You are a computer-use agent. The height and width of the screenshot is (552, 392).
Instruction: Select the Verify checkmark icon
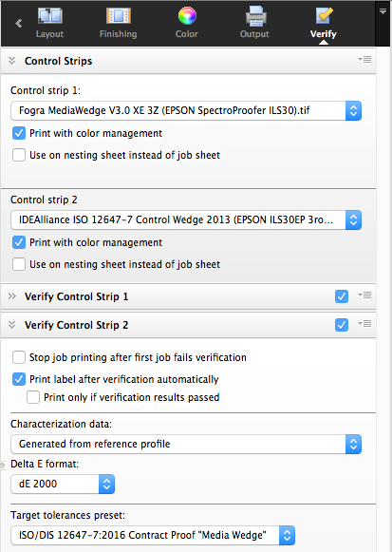point(324,15)
